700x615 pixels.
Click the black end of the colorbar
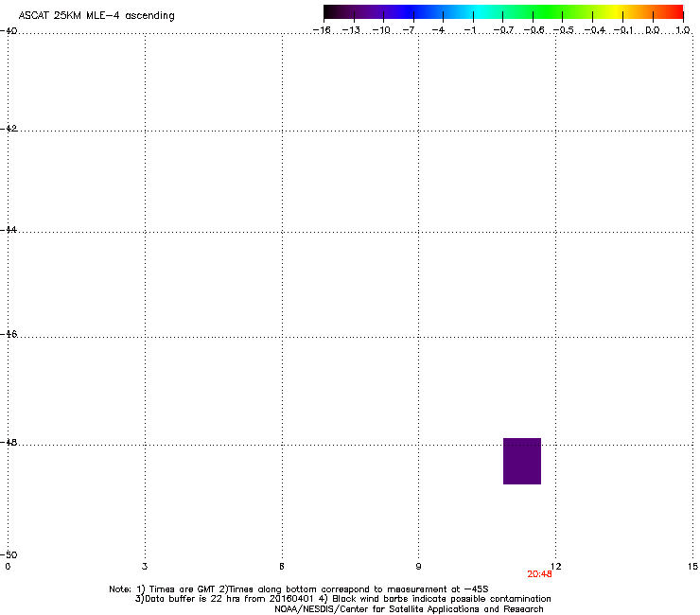tap(330, 12)
